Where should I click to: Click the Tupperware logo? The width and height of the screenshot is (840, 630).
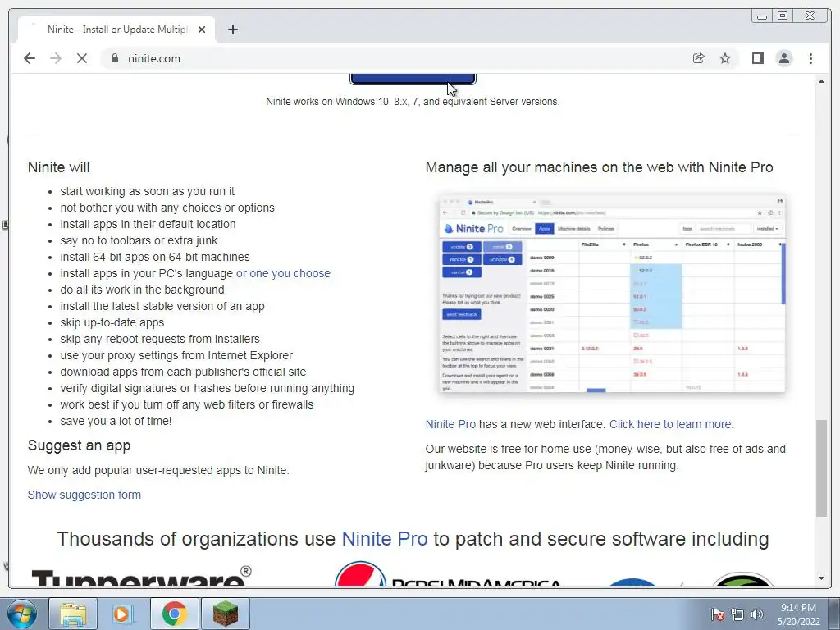tap(141, 576)
